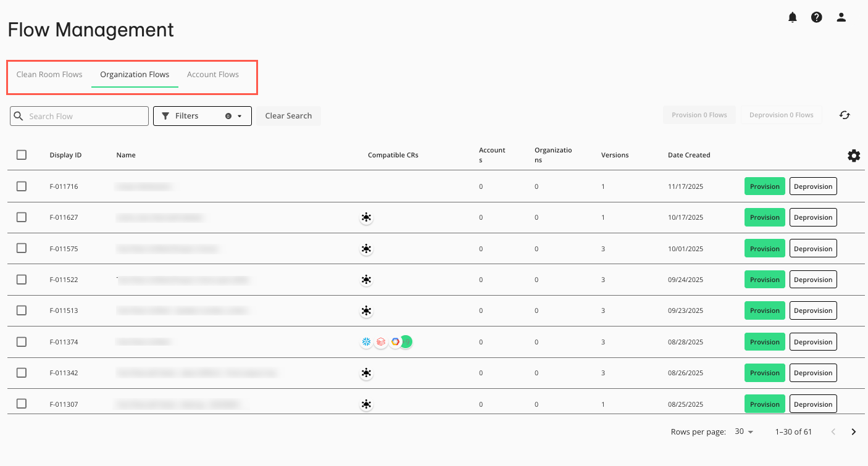This screenshot has width=868, height=466.
Task: Check the box for flow F-011575
Action: 22,248
